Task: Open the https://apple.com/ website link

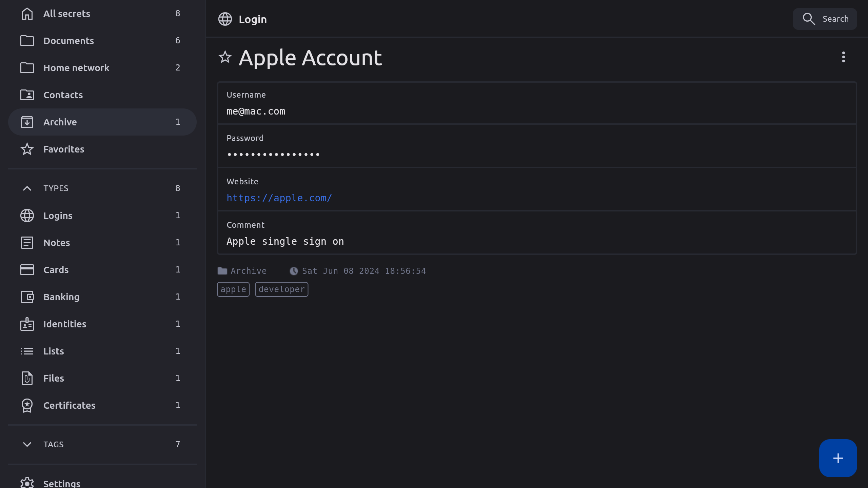Action: [x=279, y=198]
